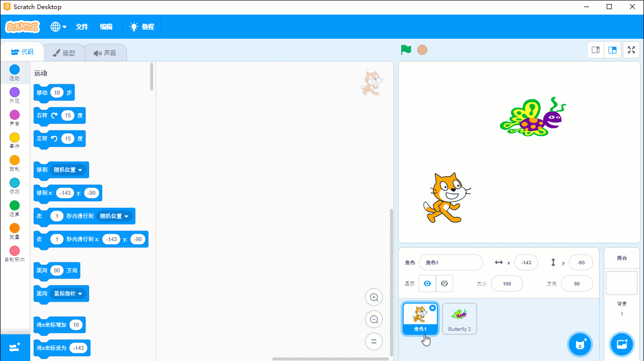Select the 声音 block category
The height and width of the screenshot is (361, 644).
[15, 118]
